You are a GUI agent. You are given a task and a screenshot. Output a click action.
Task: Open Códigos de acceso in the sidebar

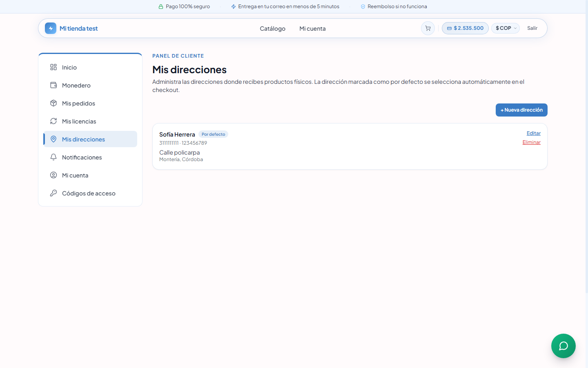tap(90, 193)
